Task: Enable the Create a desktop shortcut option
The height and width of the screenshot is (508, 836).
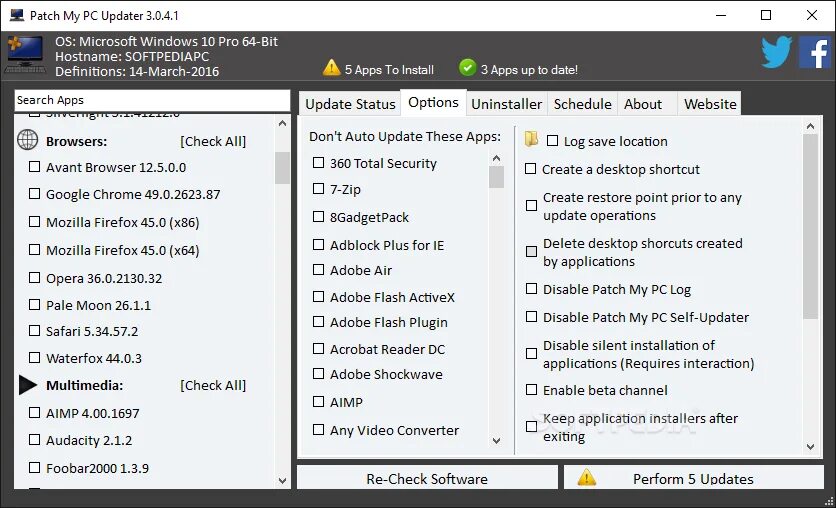Action: click(x=531, y=169)
